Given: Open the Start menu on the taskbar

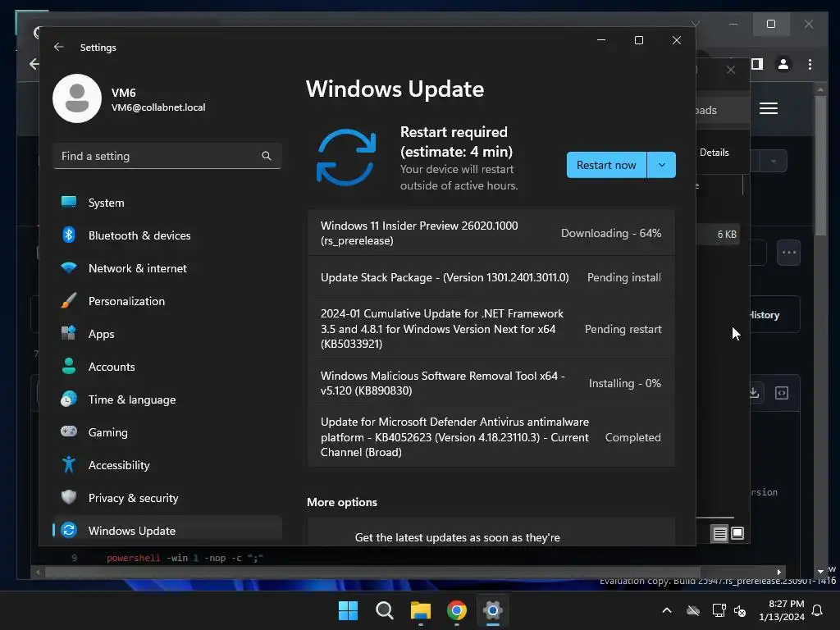Looking at the screenshot, I should [x=348, y=610].
